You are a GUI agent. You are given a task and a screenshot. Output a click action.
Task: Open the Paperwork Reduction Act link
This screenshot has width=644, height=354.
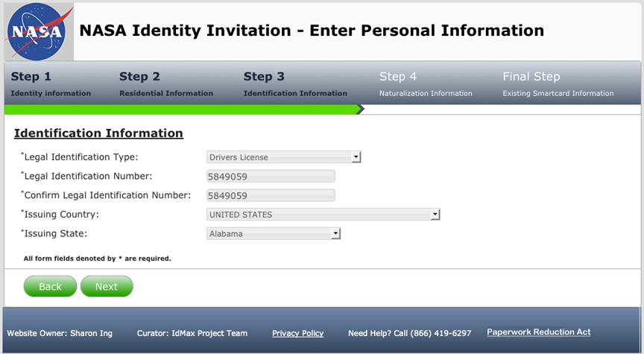[x=538, y=332]
